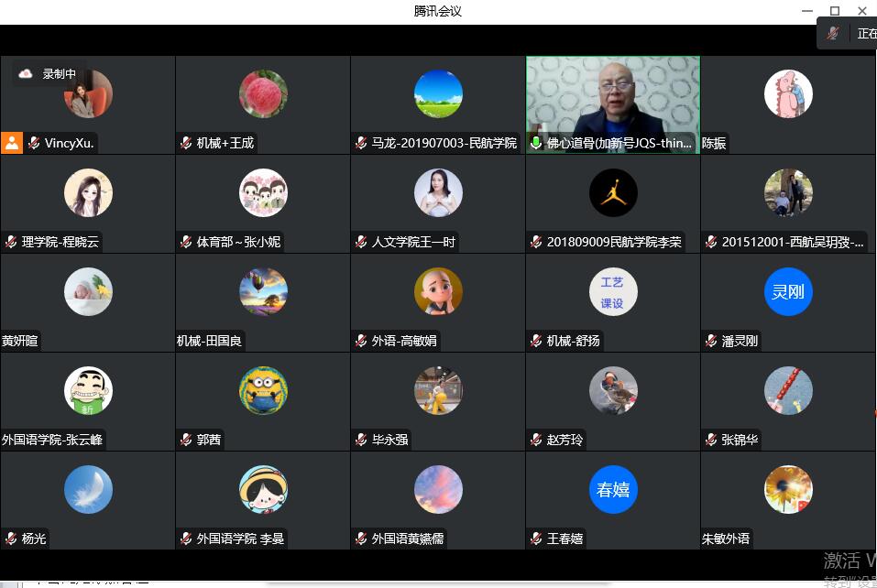Click the orange host icon beside VincyXu.

point(12,143)
